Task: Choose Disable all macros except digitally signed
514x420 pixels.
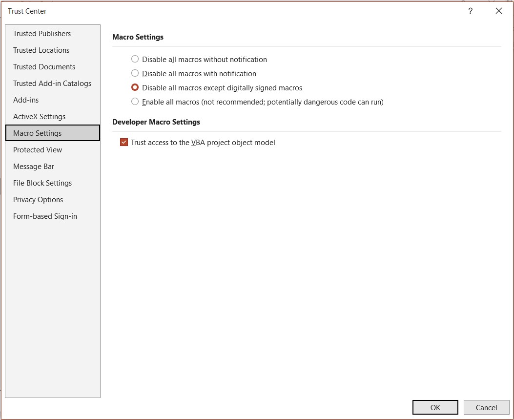Action: pyautogui.click(x=135, y=88)
